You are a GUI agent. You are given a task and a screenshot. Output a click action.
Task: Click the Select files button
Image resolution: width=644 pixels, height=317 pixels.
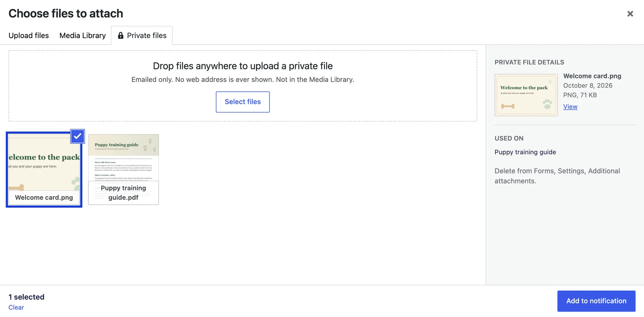[243, 102]
